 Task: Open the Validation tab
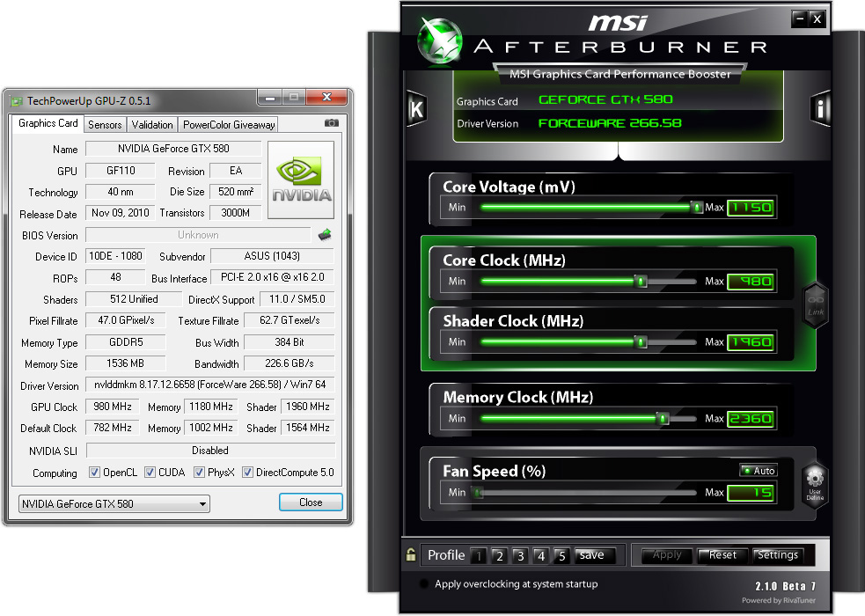[x=152, y=125]
